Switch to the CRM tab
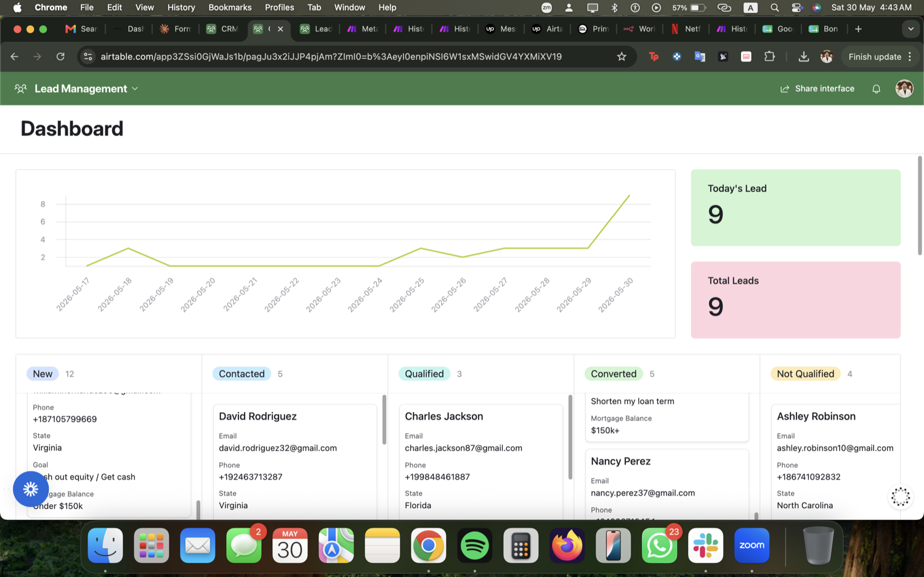924x577 pixels. point(222,29)
